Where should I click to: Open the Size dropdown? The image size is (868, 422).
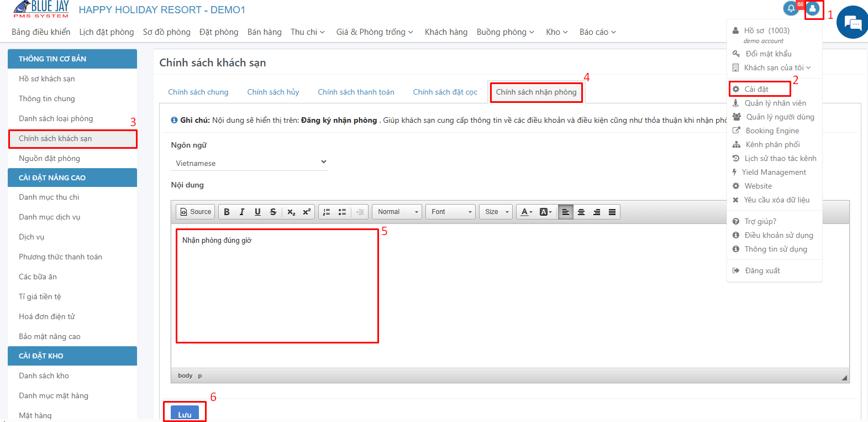pos(496,212)
